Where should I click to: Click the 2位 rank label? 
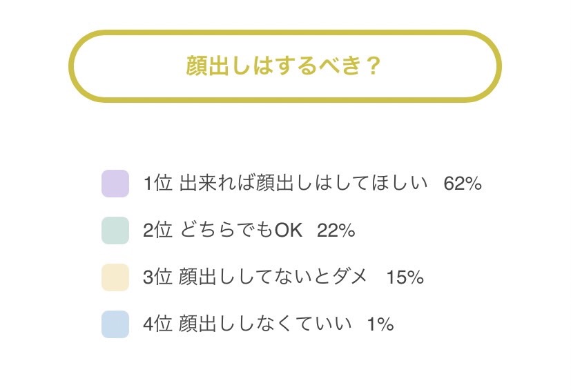pos(158,231)
